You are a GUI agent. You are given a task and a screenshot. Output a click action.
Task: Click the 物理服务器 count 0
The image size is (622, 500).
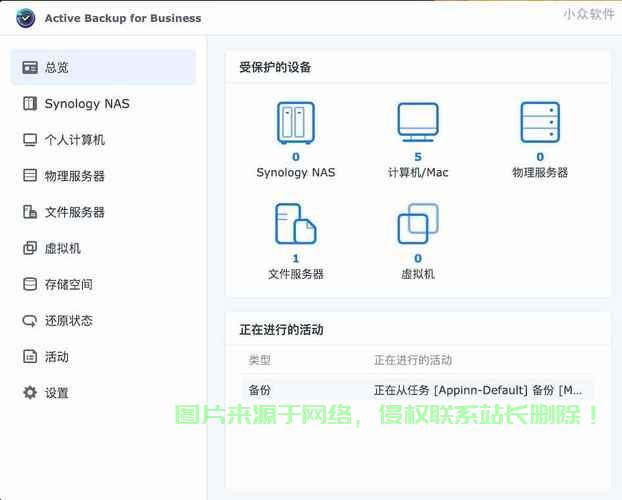click(x=540, y=157)
